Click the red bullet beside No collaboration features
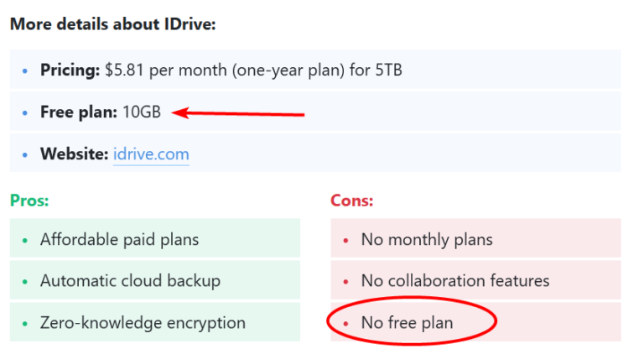Image resolution: width=644 pixels, height=349 pixels. (345, 282)
